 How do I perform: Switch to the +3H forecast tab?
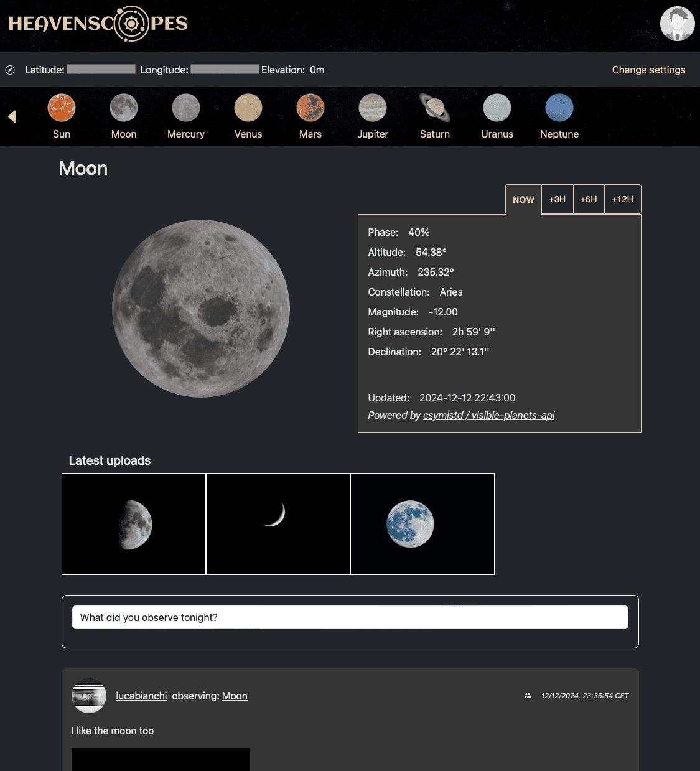click(x=557, y=199)
